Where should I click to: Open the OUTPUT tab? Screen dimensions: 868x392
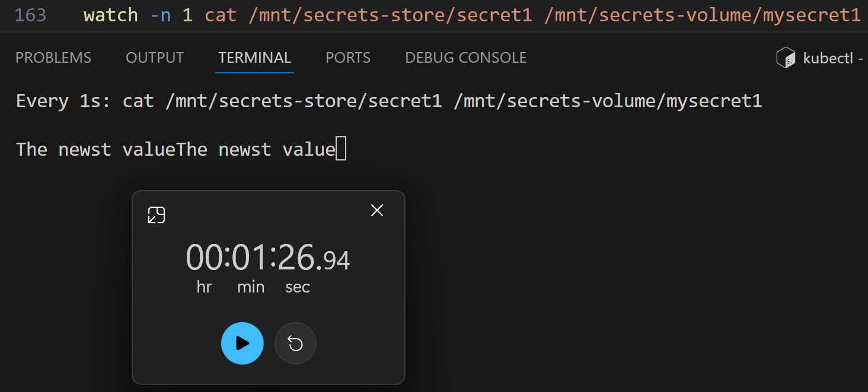coord(155,57)
